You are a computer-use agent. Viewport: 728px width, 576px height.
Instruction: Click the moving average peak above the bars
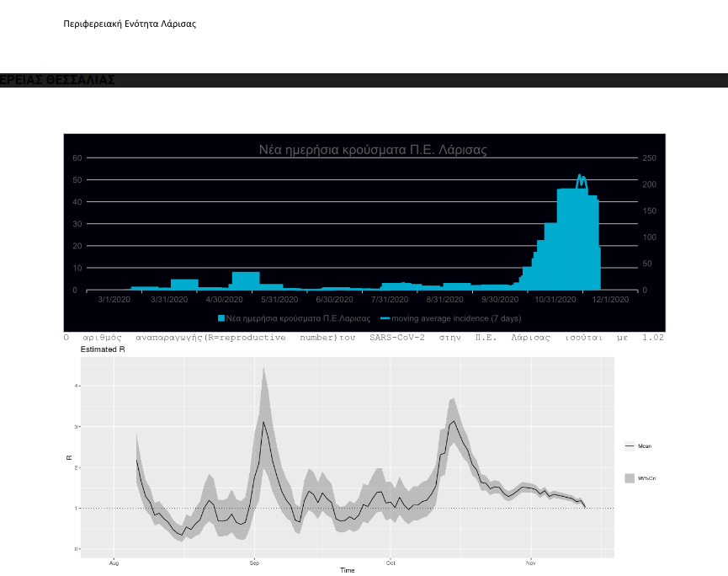click(581, 177)
